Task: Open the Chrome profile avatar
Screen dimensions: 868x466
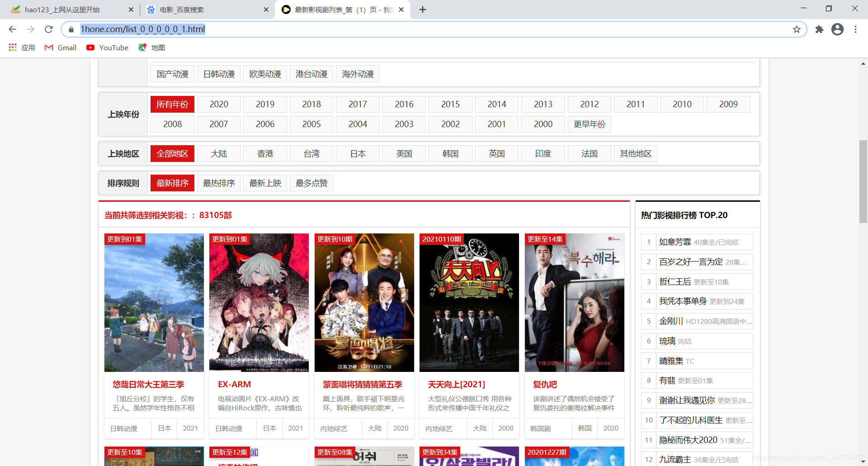Action: (837, 29)
